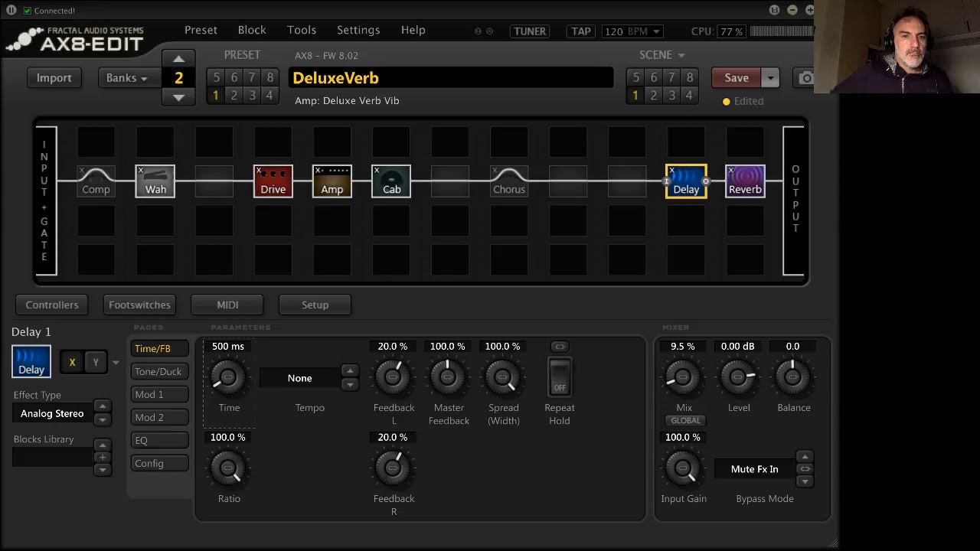980x551 pixels.
Task: Select scene number 2
Action: point(653,95)
